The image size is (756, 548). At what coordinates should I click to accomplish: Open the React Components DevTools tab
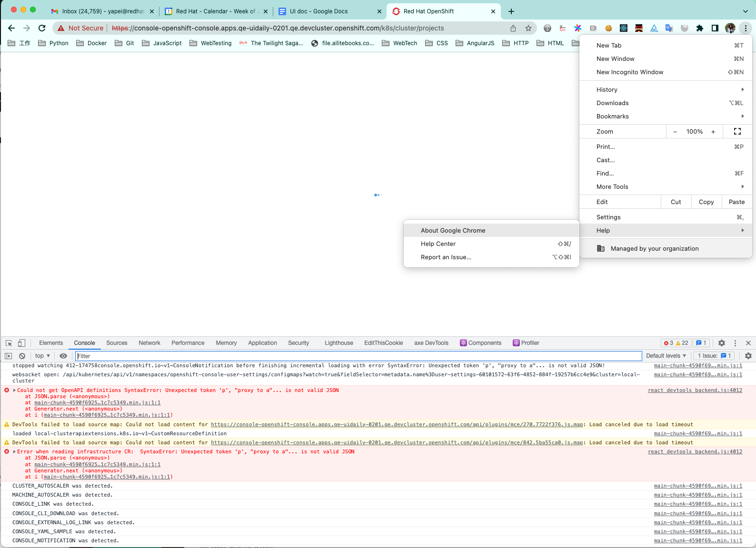click(x=481, y=343)
